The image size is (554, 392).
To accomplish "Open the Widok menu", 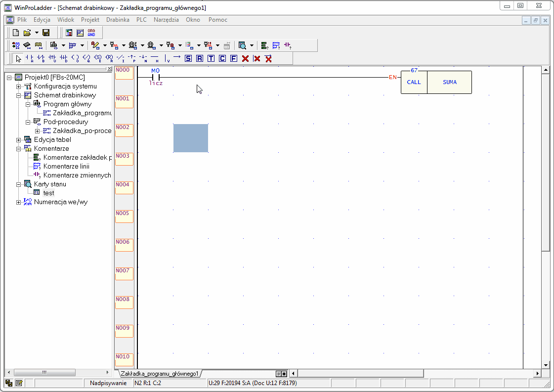I will [66, 20].
